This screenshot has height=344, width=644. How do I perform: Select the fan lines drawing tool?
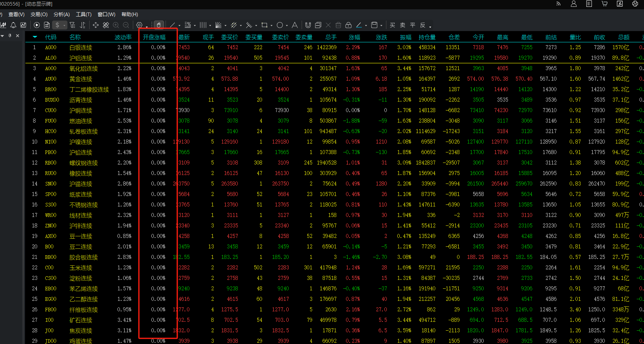218,25
